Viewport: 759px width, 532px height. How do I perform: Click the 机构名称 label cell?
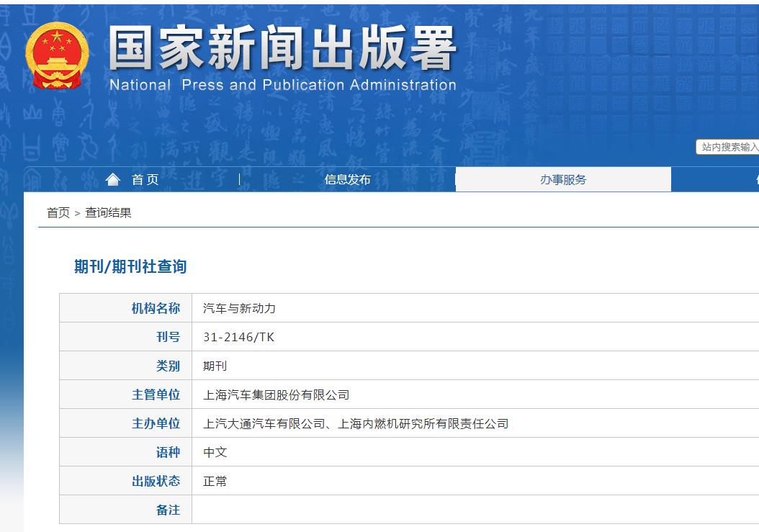[x=156, y=307]
